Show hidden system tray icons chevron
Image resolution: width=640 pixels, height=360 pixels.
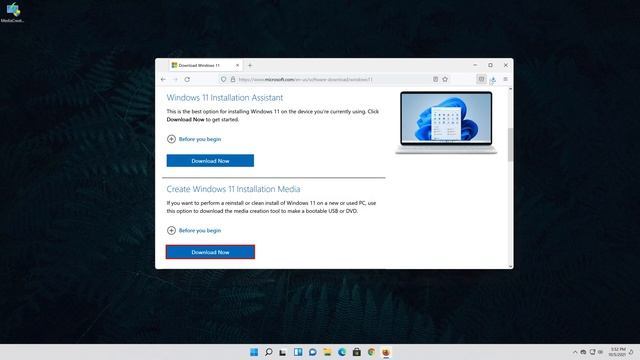pyautogui.click(x=575, y=352)
